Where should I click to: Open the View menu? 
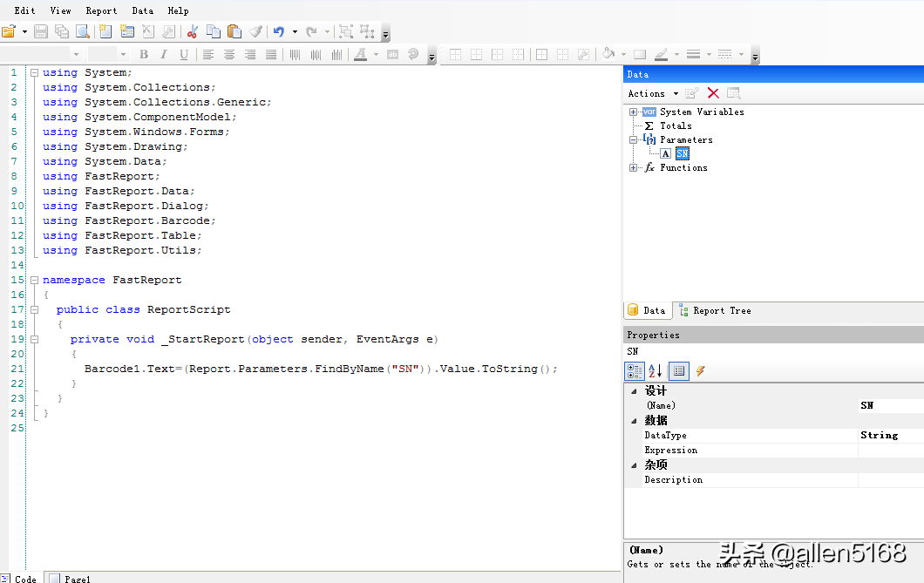click(61, 10)
